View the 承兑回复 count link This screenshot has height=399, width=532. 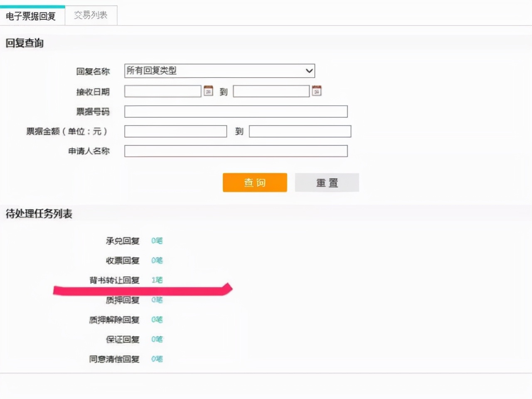(157, 241)
